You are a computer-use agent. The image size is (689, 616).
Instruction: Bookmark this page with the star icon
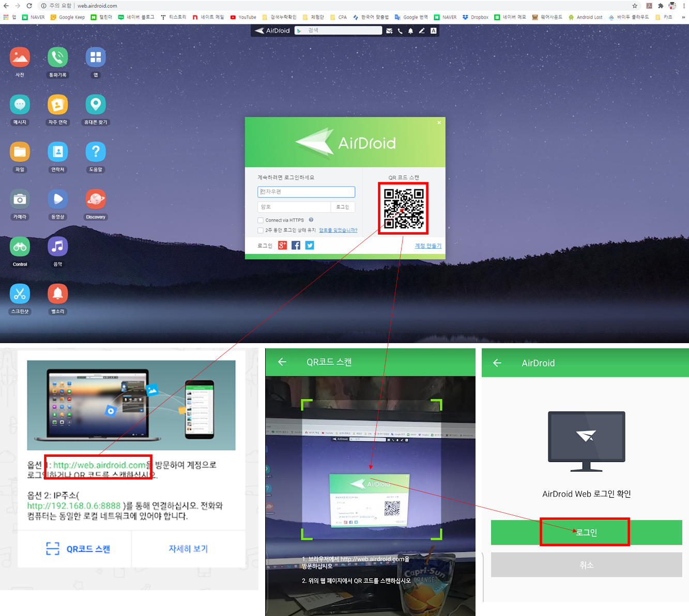click(635, 6)
